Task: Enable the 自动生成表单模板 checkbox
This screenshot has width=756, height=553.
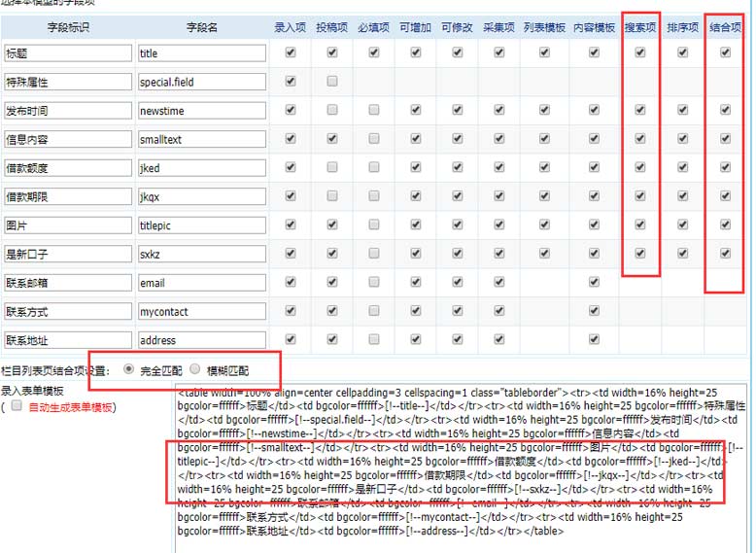Action: [17, 405]
